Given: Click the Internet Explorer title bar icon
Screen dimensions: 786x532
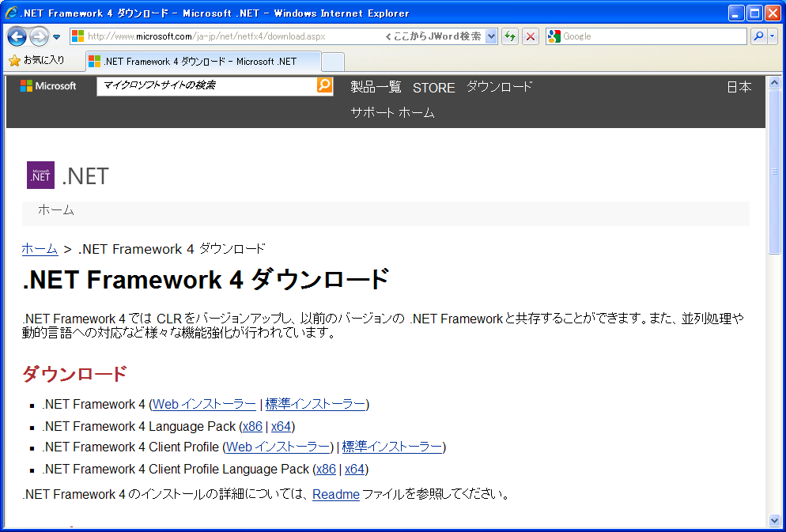Looking at the screenshot, I should tap(11, 13).
